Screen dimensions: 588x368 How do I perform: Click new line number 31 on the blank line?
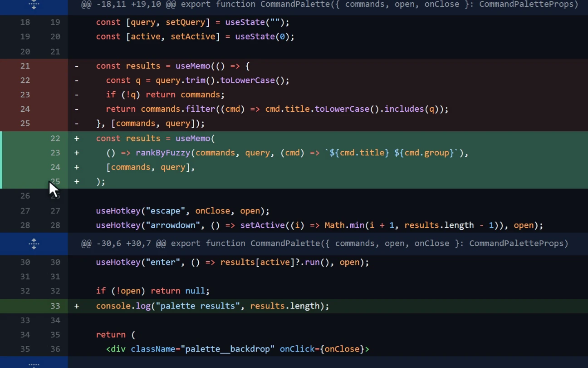pyautogui.click(x=55, y=277)
